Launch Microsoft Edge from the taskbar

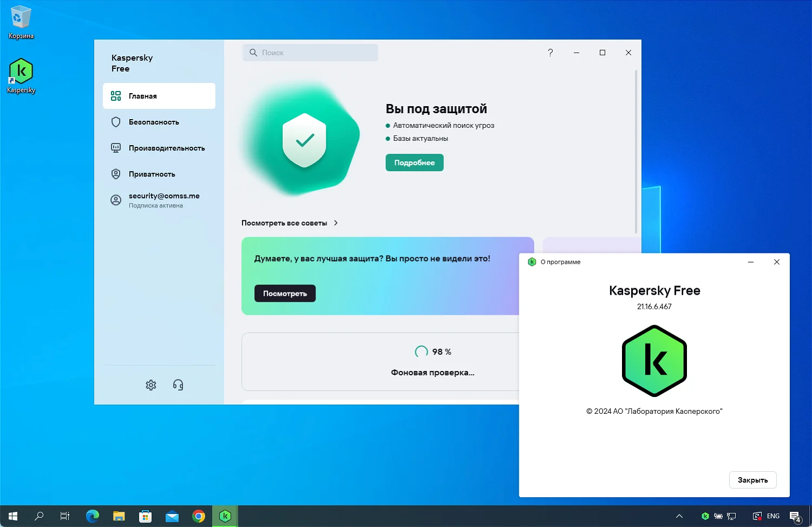tap(93, 516)
